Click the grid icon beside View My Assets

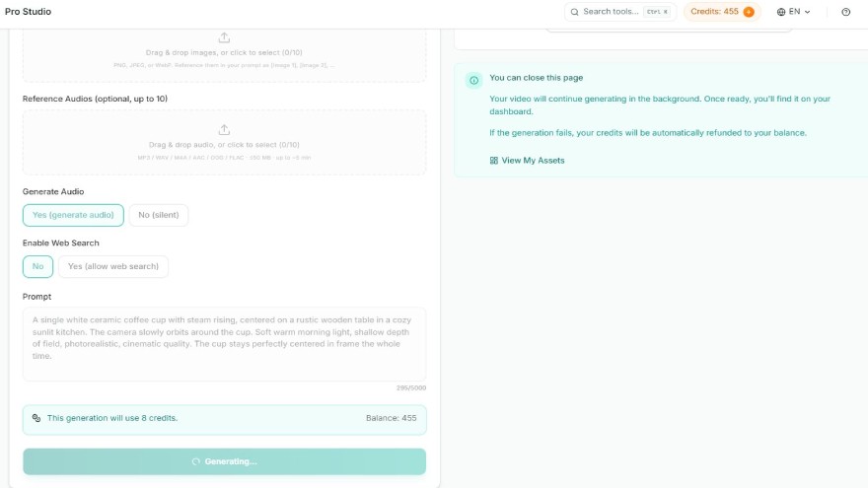(494, 161)
